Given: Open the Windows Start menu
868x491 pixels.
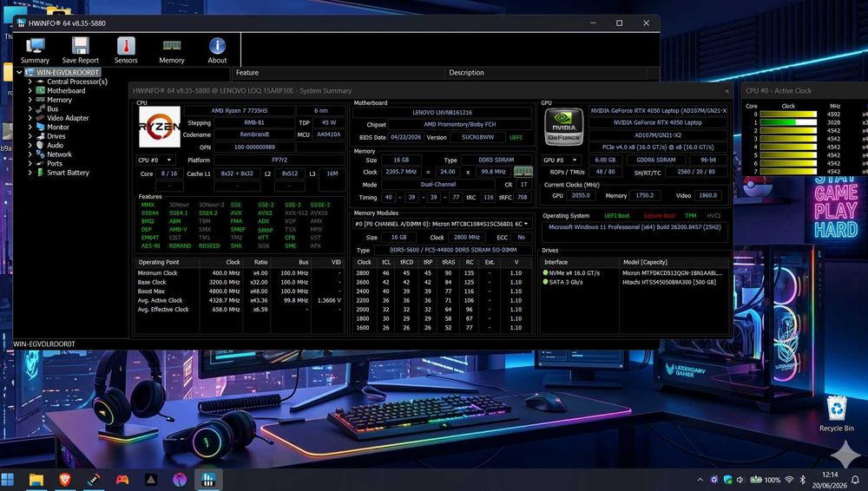Looking at the screenshot, I should tap(8, 480).
